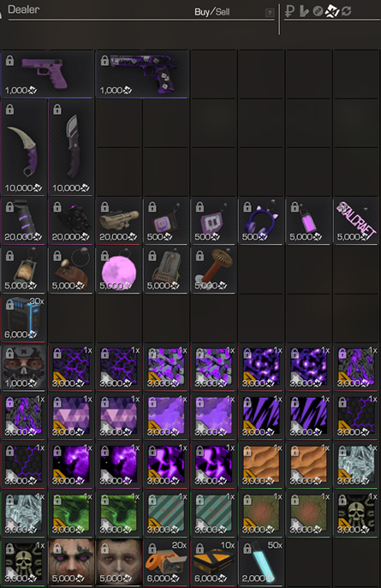Select the 20x orange tape box item
The height and width of the screenshot is (588, 381).
tap(166, 562)
